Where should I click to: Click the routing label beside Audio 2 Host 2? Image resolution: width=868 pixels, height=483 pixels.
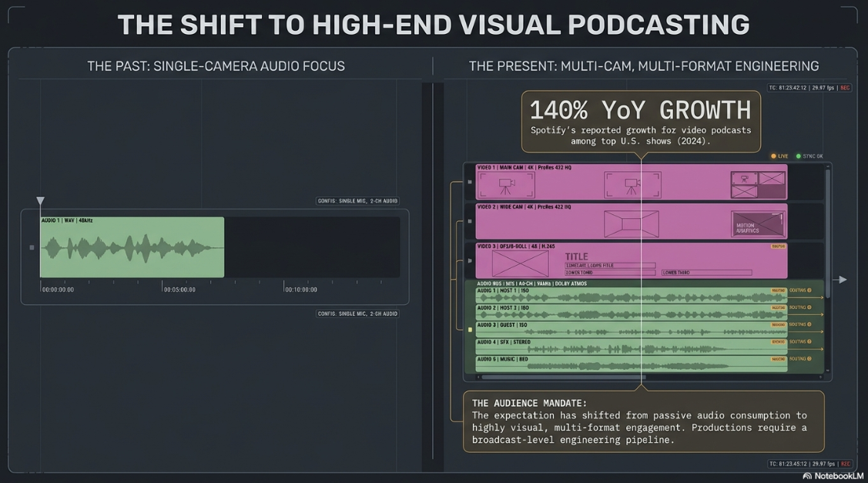800,307
